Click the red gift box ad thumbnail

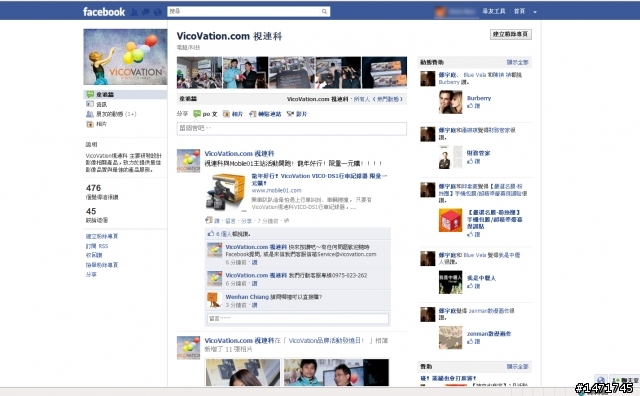(451, 220)
